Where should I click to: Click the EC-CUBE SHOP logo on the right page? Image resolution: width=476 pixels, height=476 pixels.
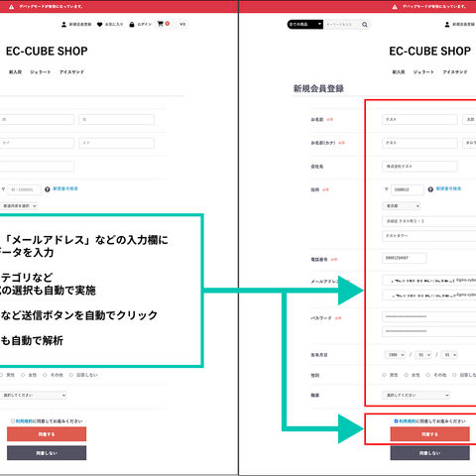(x=429, y=52)
